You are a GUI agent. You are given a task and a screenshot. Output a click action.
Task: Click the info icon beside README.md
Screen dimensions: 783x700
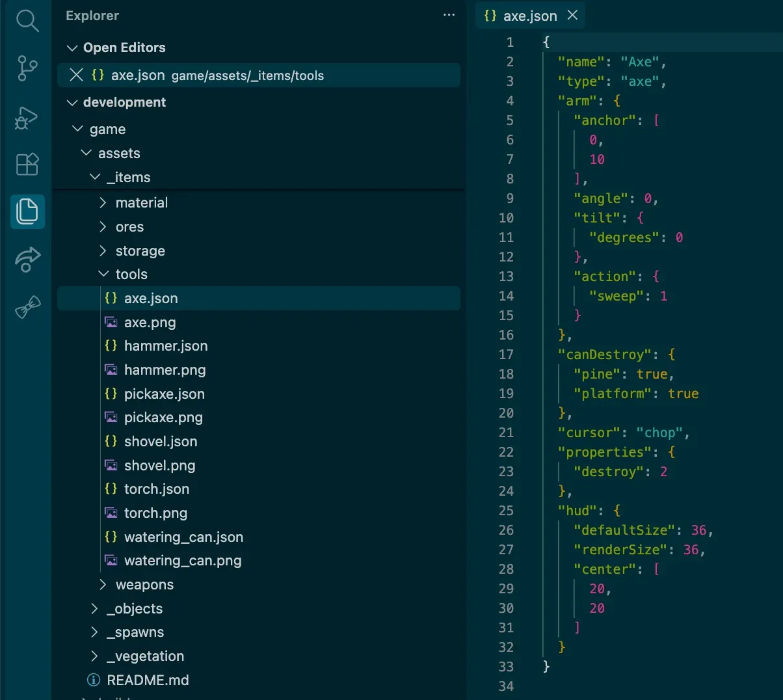tap(94, 680)
